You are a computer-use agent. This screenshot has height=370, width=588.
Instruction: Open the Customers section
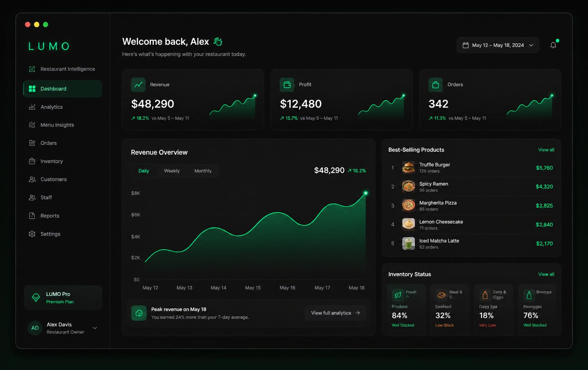[62, 179]
